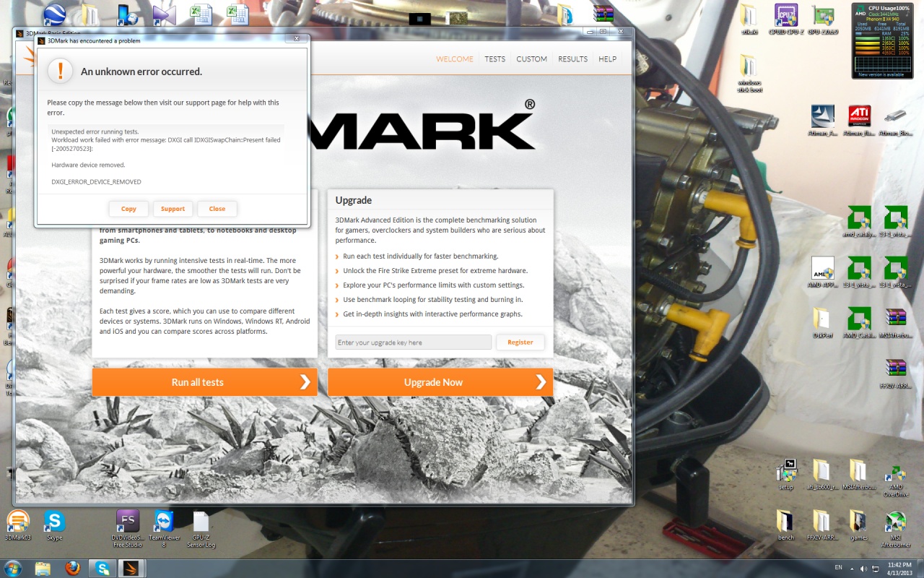Open the FFXIV-ARR WinRAR archive

coord(896,373)
